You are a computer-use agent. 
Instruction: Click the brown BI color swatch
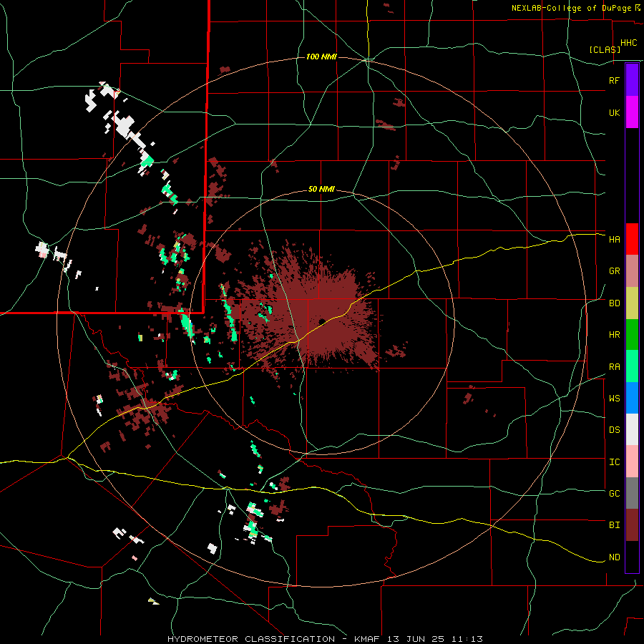[x=632, y=525]
